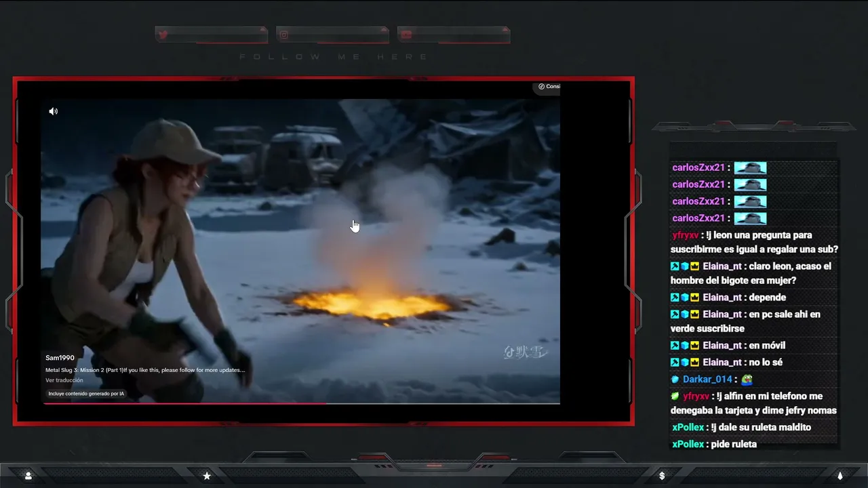Click xPollex's name on 'dale su ruleta maldito'
The image size is (868, 488).
688,428
